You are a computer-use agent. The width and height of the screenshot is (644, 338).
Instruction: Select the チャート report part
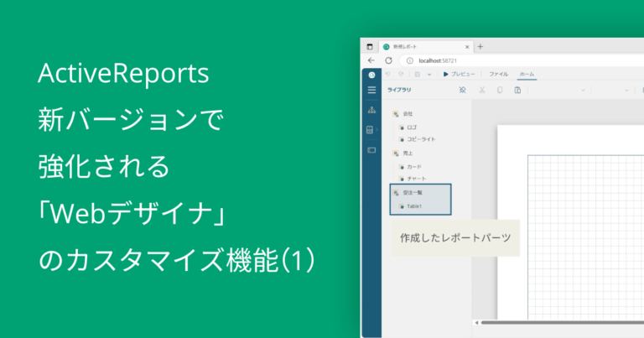(417, 179)
